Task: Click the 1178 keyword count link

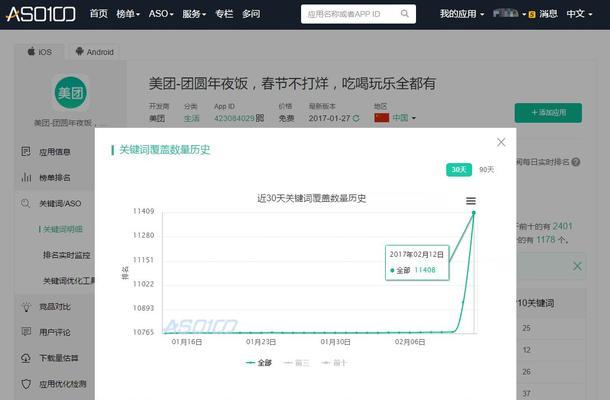Action: (x=545, y=240)
